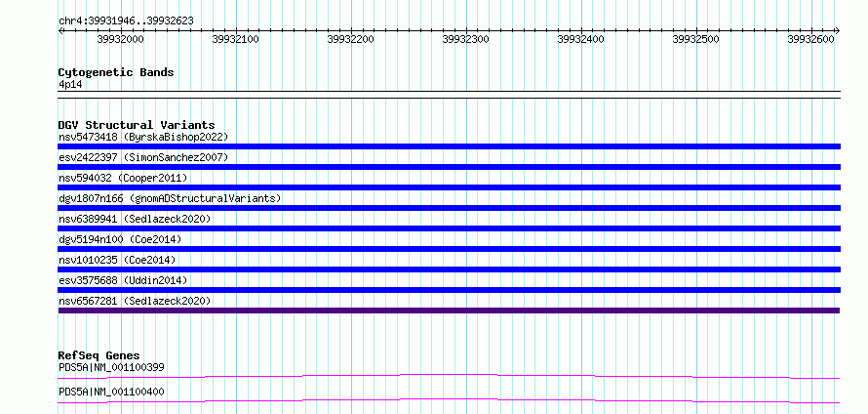This screenshot has width=868, height=414.
Task: Click the 39932300 ruler position label
Action: pos(466,39)
